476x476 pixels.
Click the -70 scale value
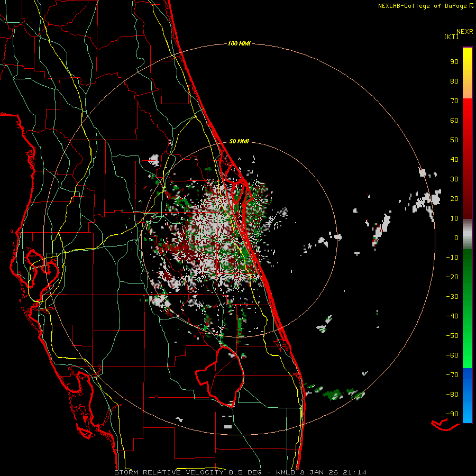[452, 375]
